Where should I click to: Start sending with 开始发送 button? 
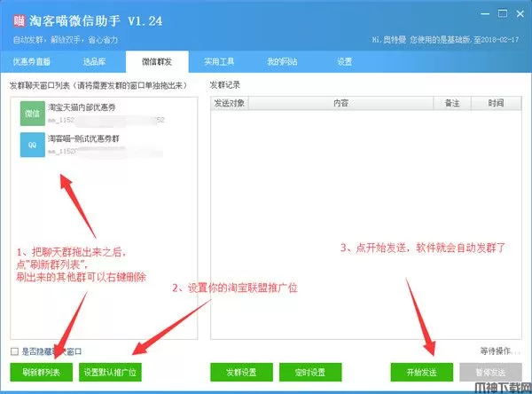(422, 373)
